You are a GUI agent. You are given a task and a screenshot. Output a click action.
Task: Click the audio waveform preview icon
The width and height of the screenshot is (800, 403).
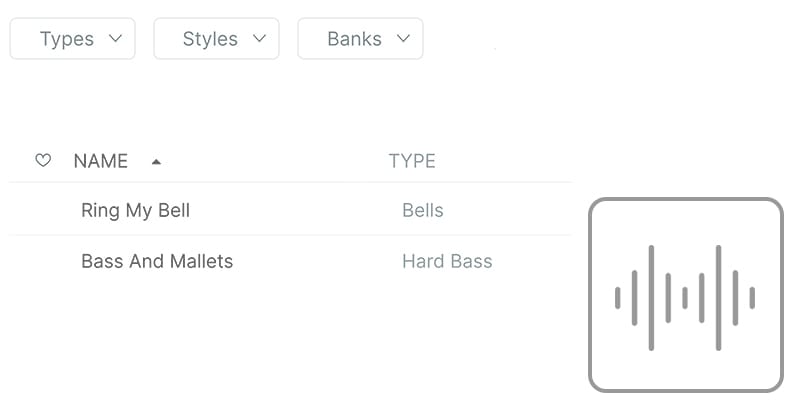pyautogui.click(x=685, y=297)
